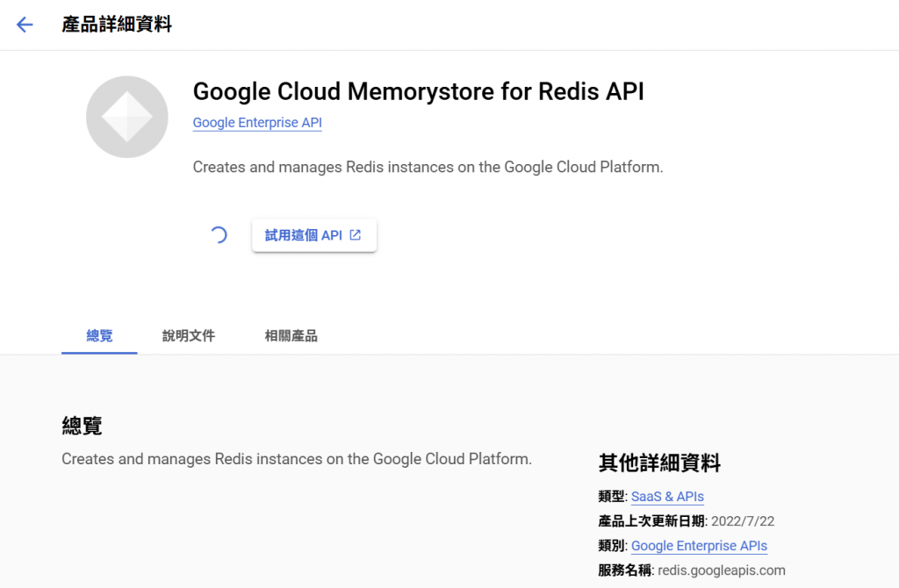The height and width of the screenshot is (588, 899).
Task: Click the 試用這個 API button
Action: tap(314, 235)
